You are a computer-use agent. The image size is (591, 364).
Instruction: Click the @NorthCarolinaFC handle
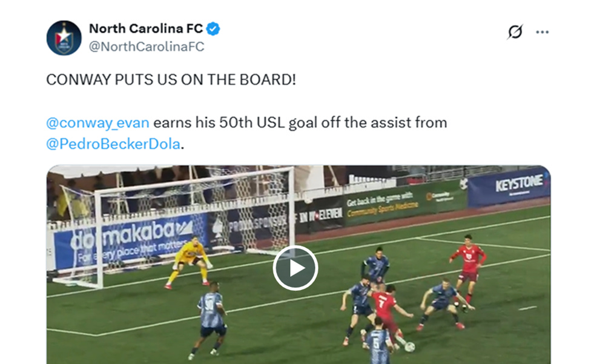[147, 47]
